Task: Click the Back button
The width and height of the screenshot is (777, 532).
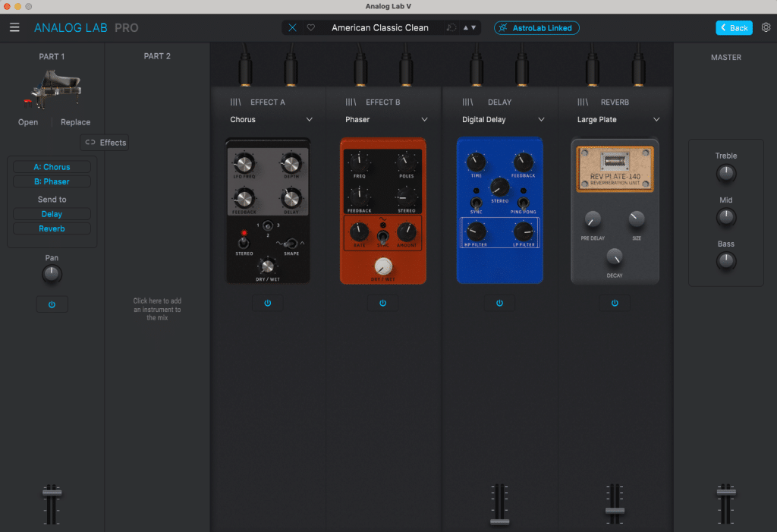Action: pos(734,27)
